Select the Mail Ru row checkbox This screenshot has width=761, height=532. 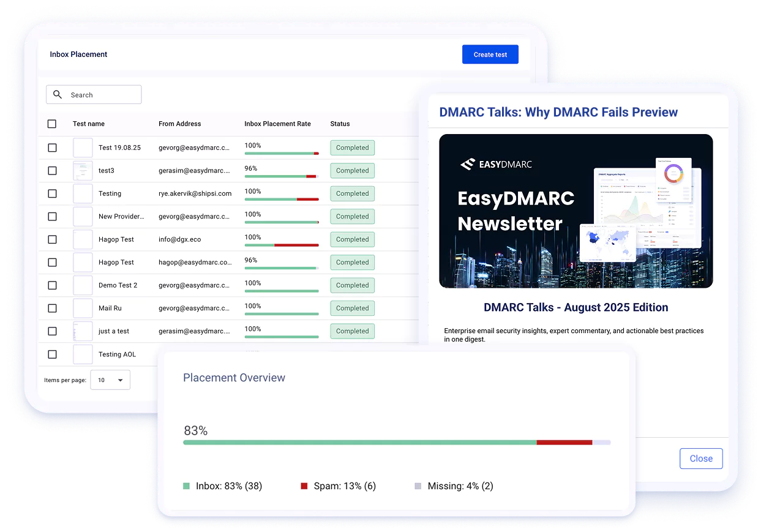pyautogui.click(x=52, y=308)
